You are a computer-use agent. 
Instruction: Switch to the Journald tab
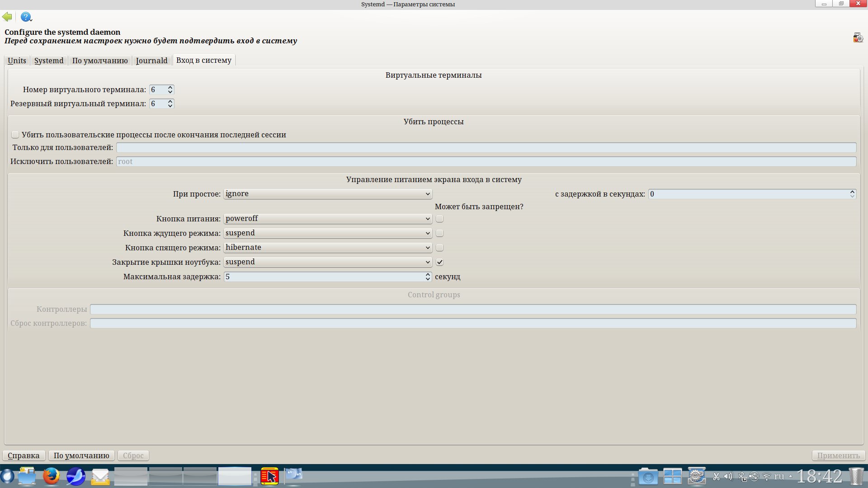151,61
